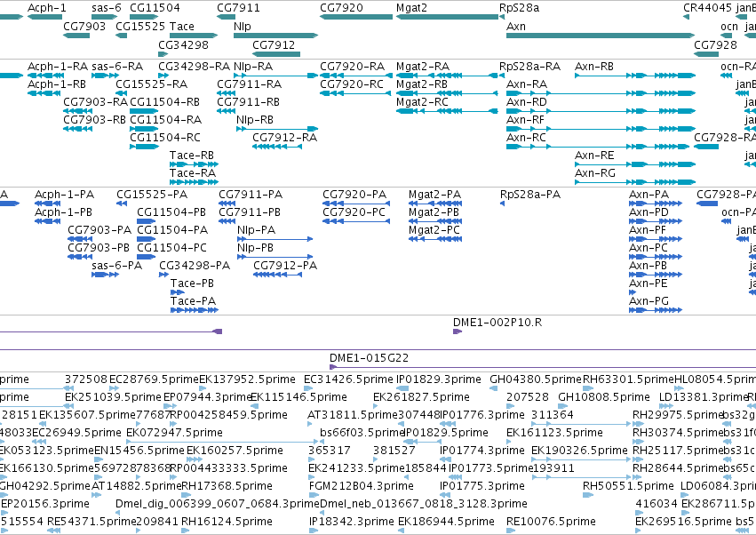Click the CG7903 gene label

pos(84,27)
